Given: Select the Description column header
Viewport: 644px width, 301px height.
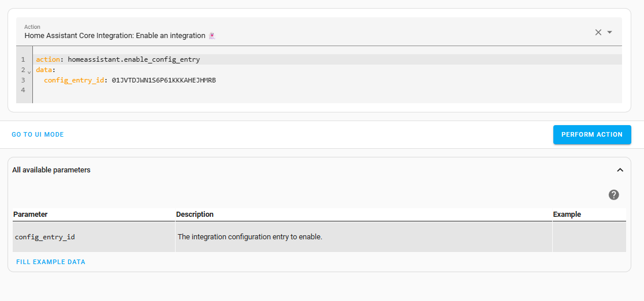Looking at the screenshot, I should coord(195,215).
